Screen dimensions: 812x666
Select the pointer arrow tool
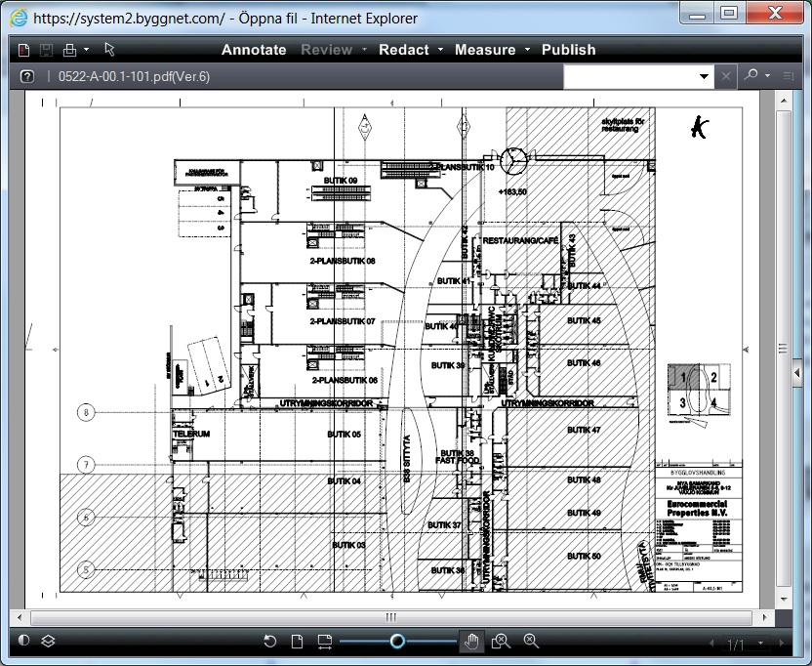109,49
